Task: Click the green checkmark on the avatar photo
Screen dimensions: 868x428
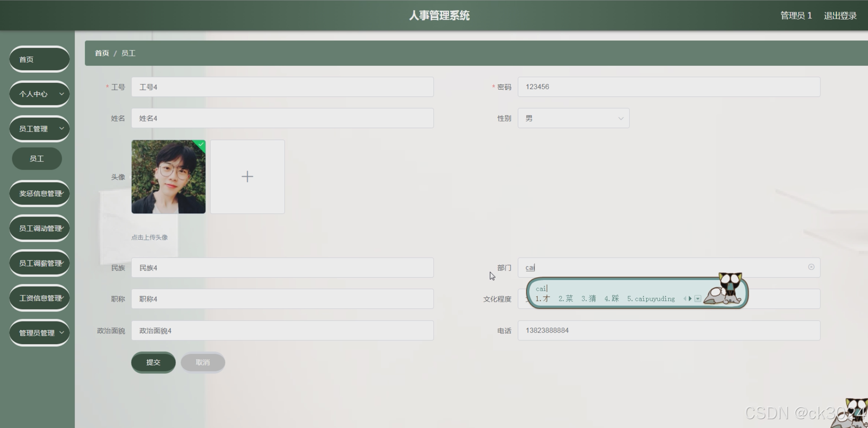Action: pyautogui.click(x=201, y=144)
